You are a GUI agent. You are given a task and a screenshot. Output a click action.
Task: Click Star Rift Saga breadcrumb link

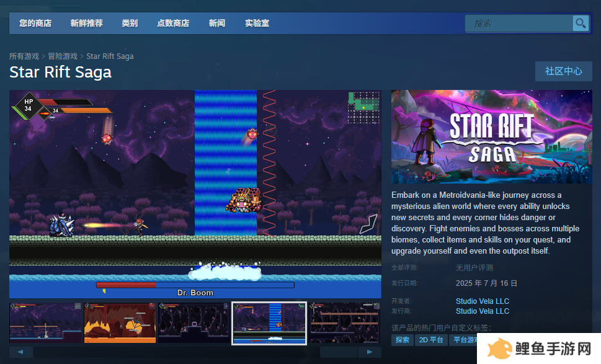(110, 56)
